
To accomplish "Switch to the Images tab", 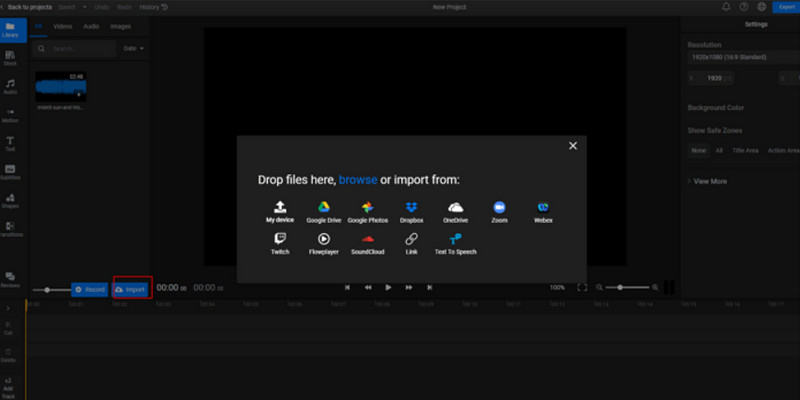I will 120,26.
